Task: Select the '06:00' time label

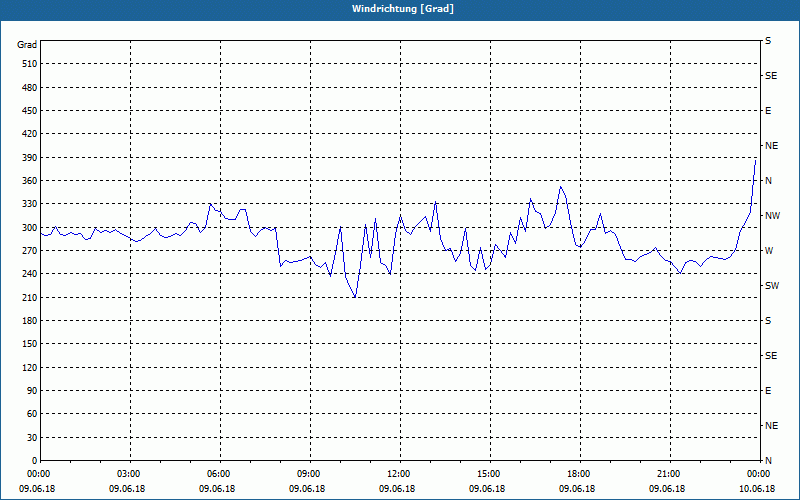Action: (220, 474)
